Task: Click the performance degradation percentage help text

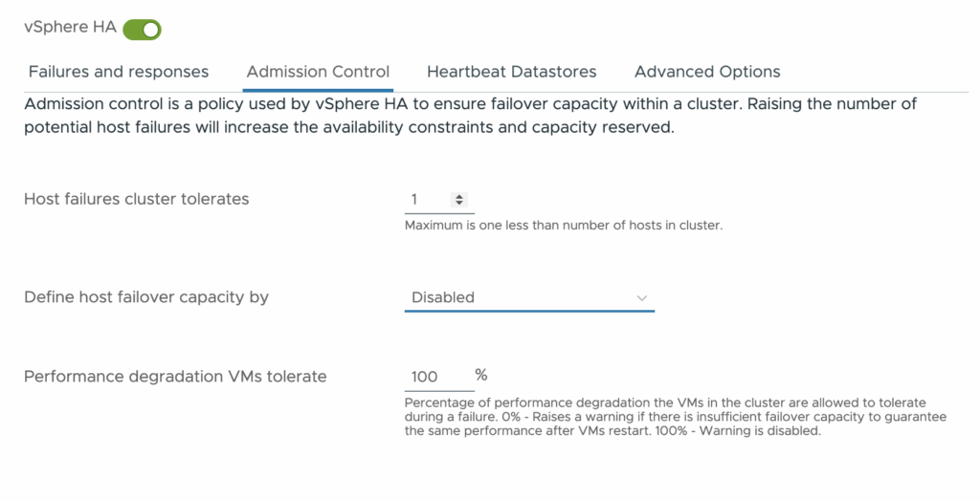Action: pyautogui.click(x=676, y=417)
